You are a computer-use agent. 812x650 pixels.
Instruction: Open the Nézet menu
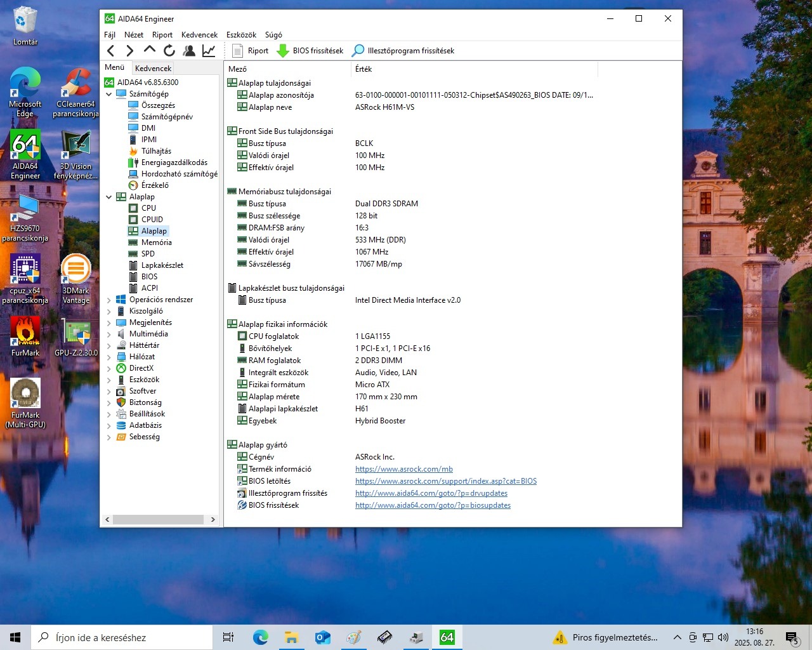134,35
